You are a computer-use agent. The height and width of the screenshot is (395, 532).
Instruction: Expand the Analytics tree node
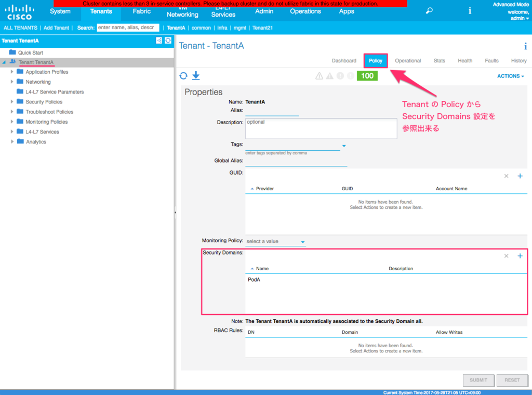tap(12, 141)
